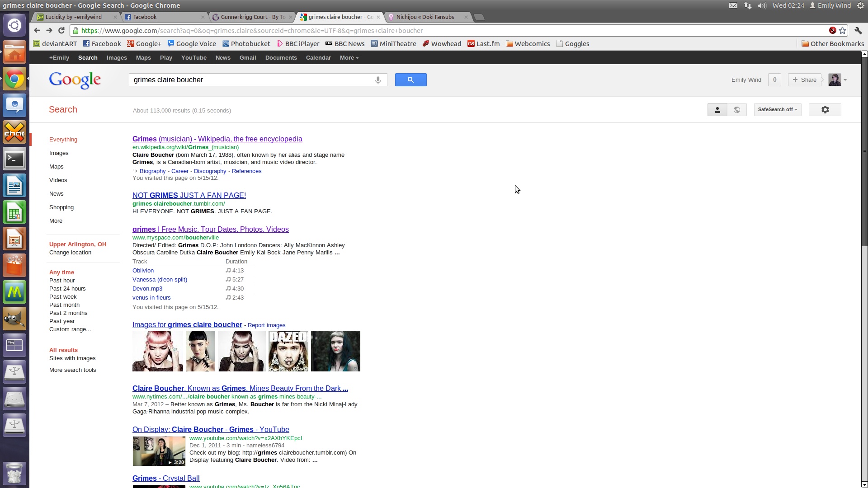Open Gmail in the Google top bar
Image resolution: width=868 pixels, height=488 pixels.
[248, 58]
